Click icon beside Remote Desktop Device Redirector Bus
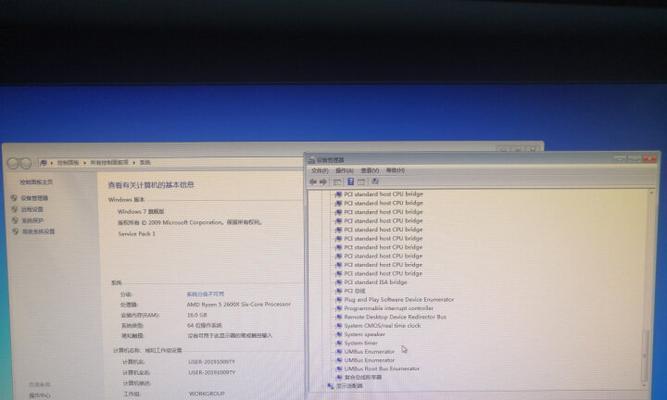 (339, 317)
